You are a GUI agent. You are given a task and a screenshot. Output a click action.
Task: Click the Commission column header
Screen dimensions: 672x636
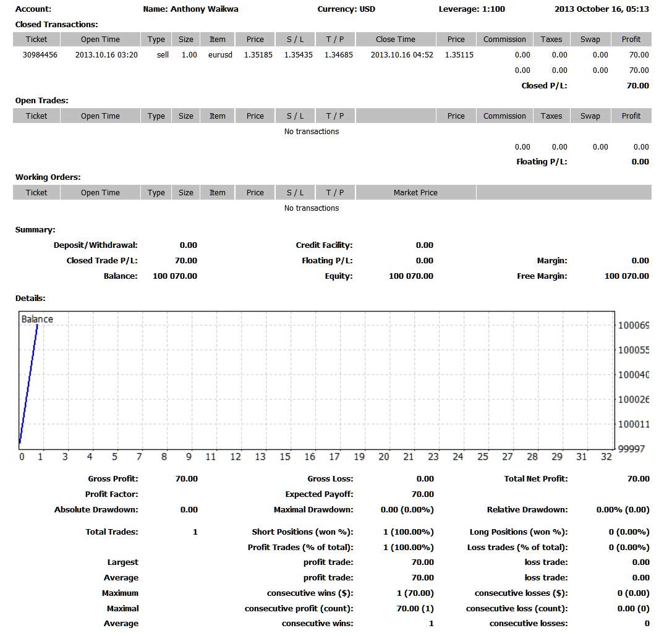504,39
